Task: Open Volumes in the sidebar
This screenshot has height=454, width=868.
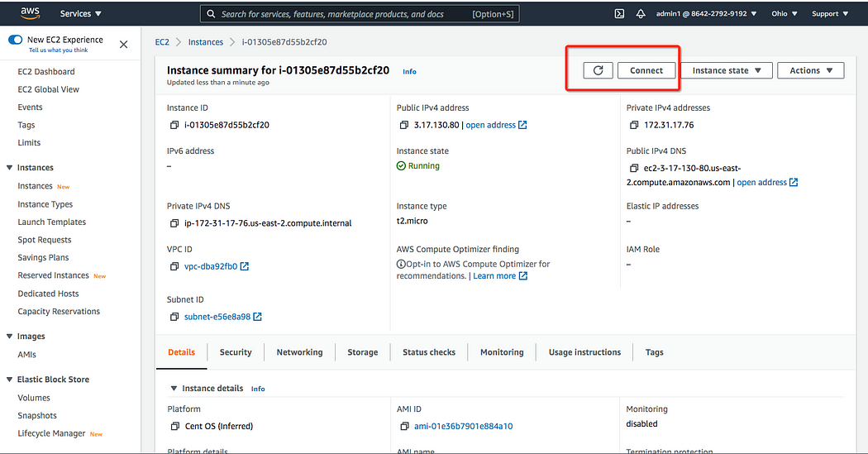Action: click(34, 398)
